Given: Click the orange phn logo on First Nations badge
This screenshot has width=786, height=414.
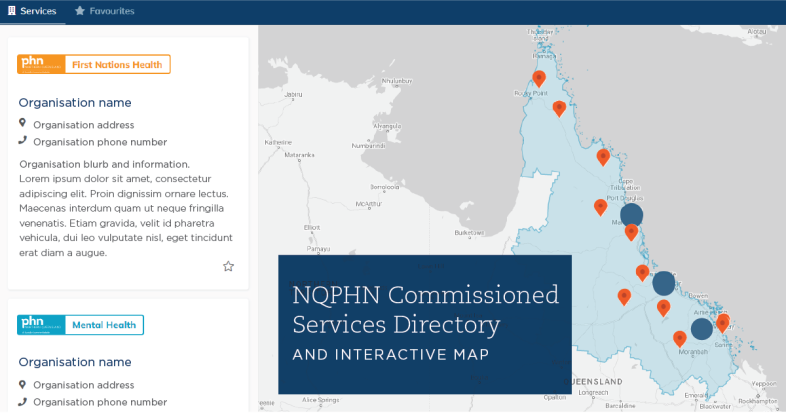Looking at the screenshot, I should pos(41,64).
